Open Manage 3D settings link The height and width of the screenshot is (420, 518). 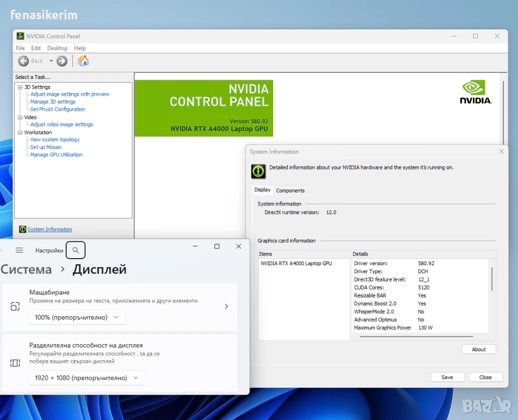click(53, 102)
